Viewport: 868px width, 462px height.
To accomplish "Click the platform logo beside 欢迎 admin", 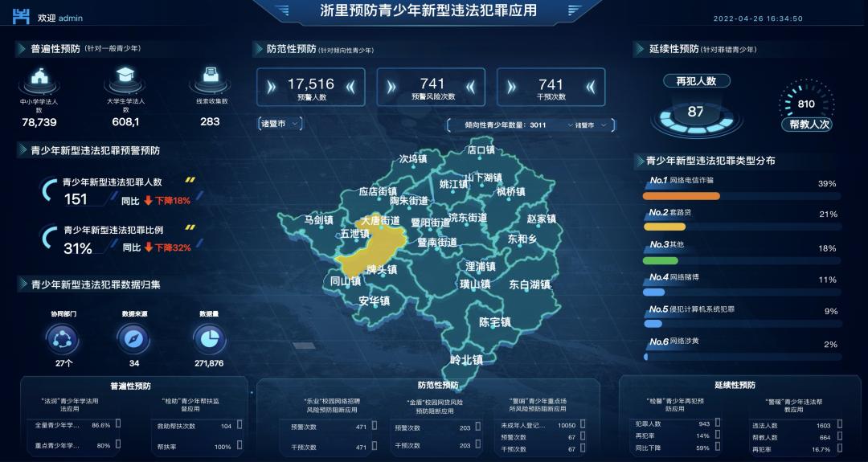I will (x=21, y=17).
